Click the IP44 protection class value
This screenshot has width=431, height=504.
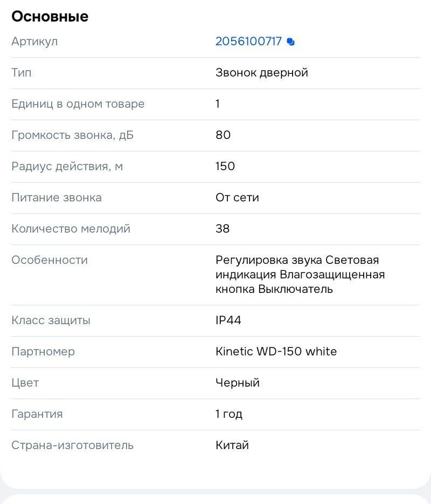click(x=227, y=320)
